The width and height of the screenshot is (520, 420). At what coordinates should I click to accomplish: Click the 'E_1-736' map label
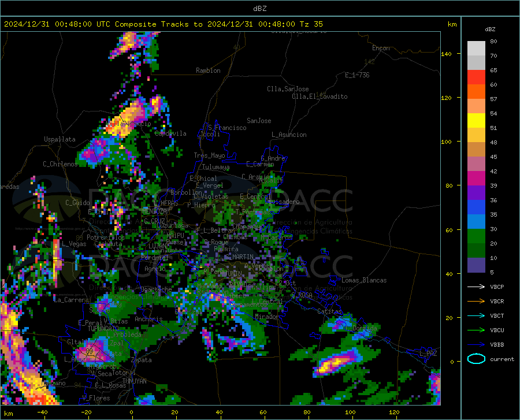click(357, 75)
